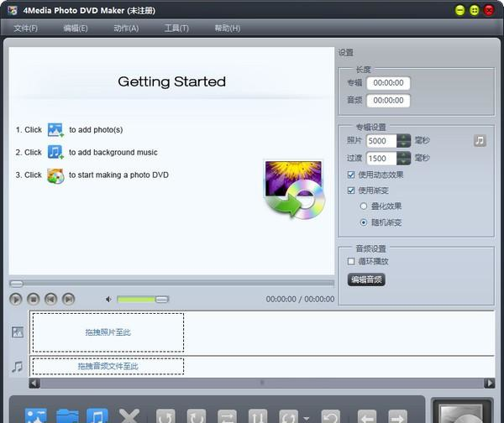Toggle 使用渐变 checkbox
The height and width of the screenshot is (423, 504).
[351, 191]
